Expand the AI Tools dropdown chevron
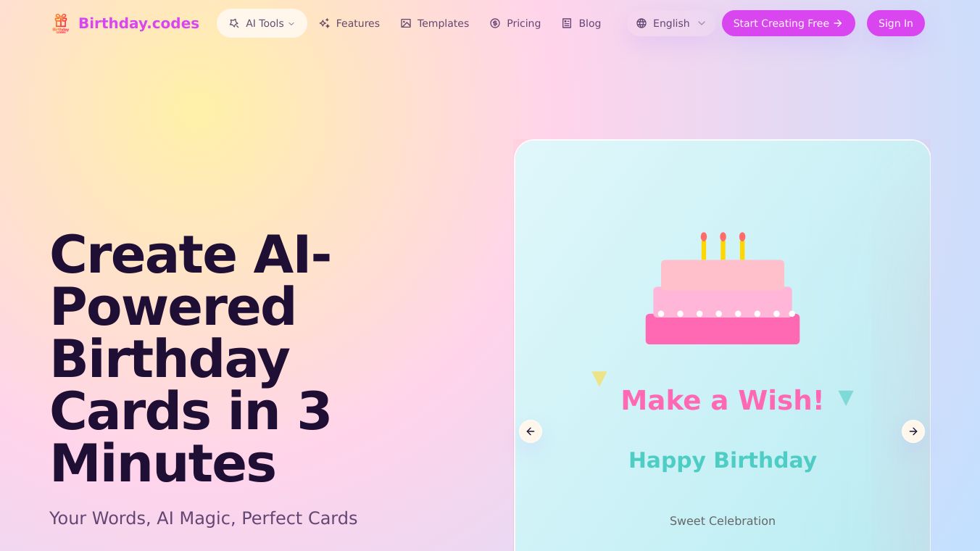 point(291,23)
